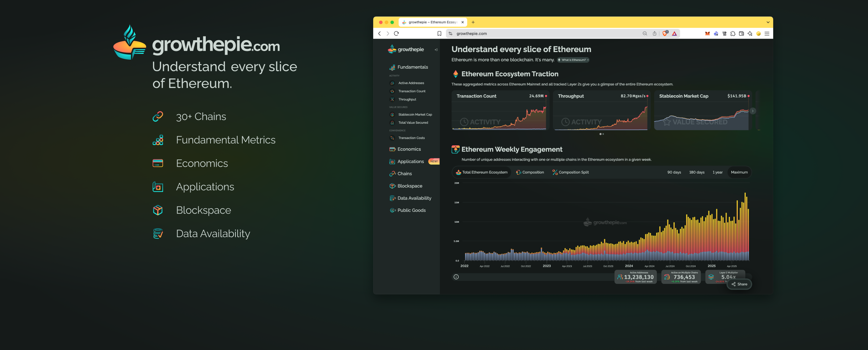This screenshot has height=350, width=868.
Task: Open the 'What is Ethereum?' link
Action: [573, 60]
